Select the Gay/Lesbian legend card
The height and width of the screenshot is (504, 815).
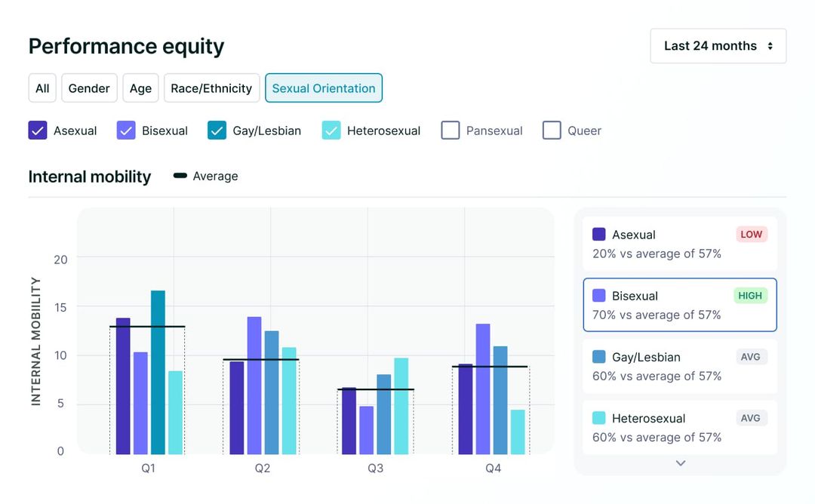click(679, 366)
